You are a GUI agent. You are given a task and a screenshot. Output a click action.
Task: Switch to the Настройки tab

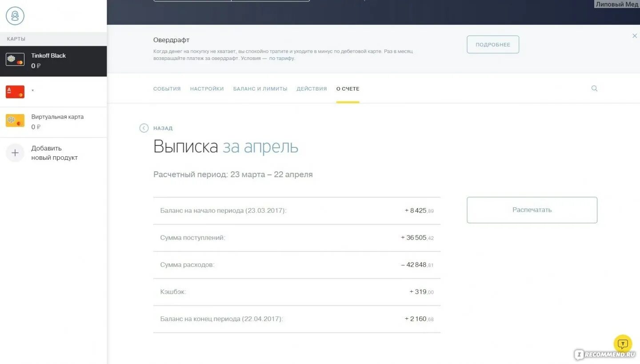(207, 89)
